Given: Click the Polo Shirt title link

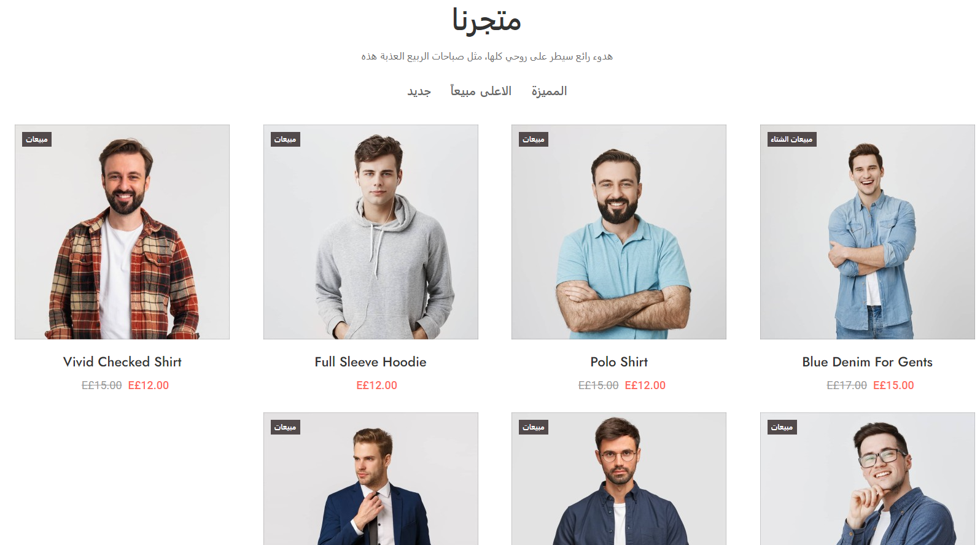Looking at the screenshot, I should (619, 362).
